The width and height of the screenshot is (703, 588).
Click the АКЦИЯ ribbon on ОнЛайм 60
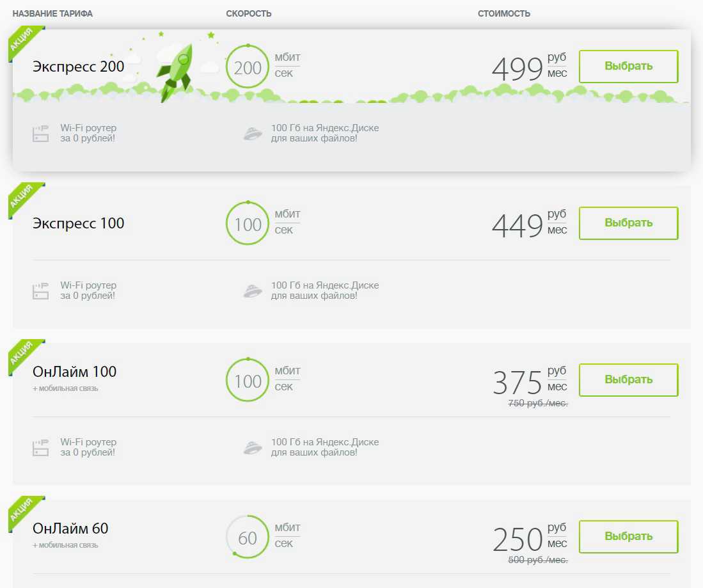click(24, 513)
